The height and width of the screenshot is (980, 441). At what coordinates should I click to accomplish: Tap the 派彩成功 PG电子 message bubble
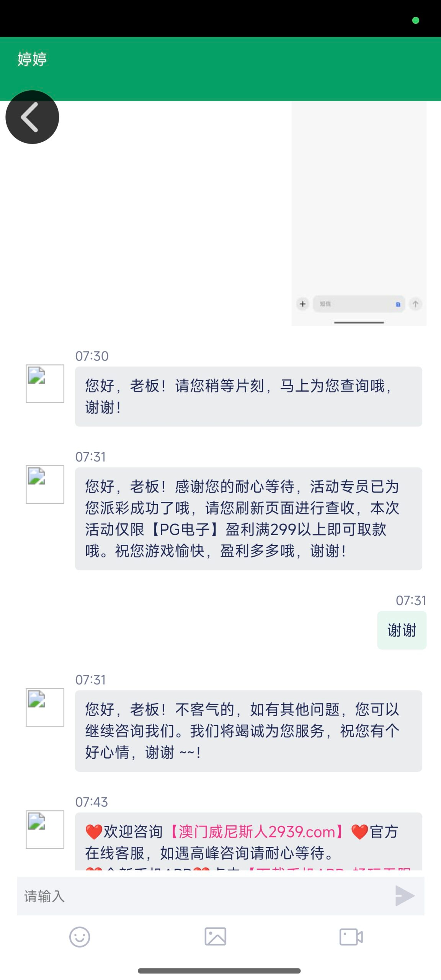248,518
